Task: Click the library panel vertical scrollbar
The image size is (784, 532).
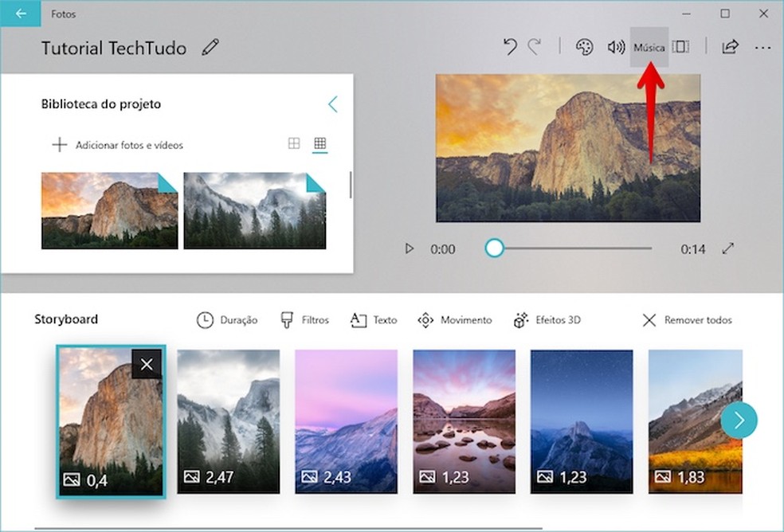Action: point(351,185)
